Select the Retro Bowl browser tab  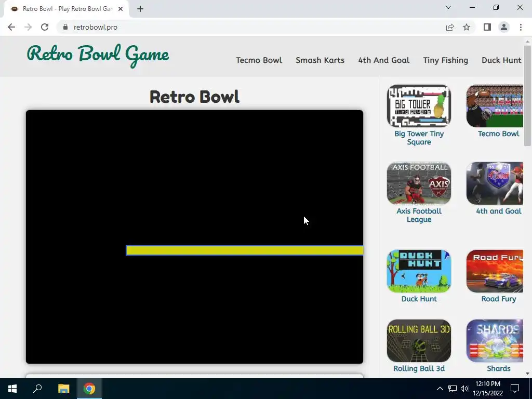66,9
